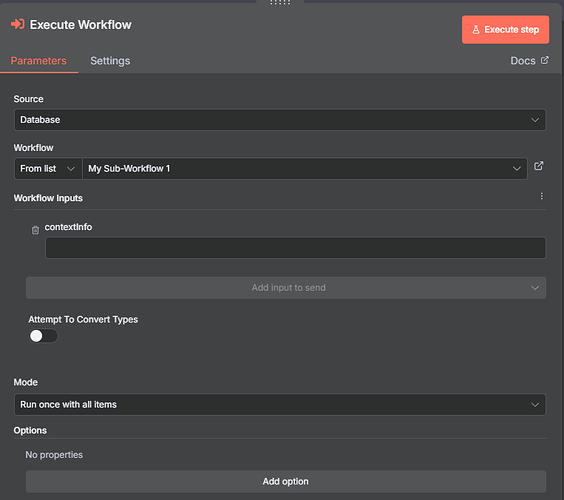Expand the Mode Run once with all items dropdown

[x=280, y=405]
